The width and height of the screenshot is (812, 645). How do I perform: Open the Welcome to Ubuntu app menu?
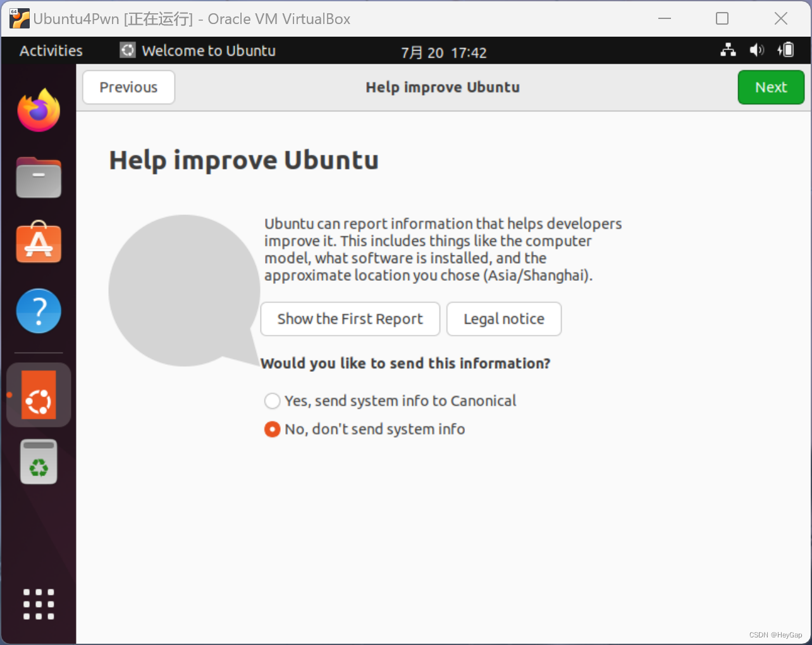coord(198,51)
